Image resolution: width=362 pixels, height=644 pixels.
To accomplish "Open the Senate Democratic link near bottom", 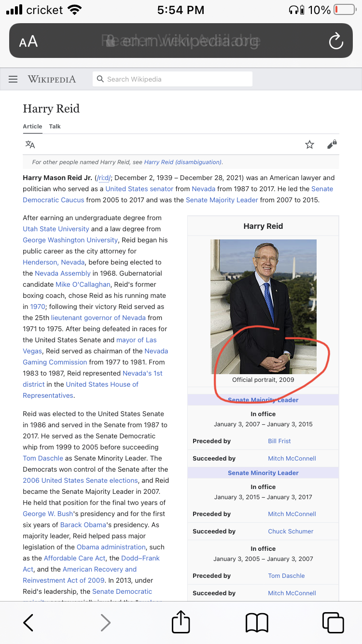I will (122, 591).
